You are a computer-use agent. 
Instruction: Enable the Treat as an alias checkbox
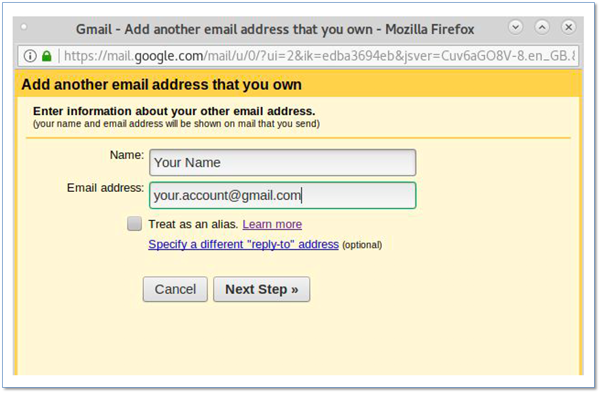point(134,223)
